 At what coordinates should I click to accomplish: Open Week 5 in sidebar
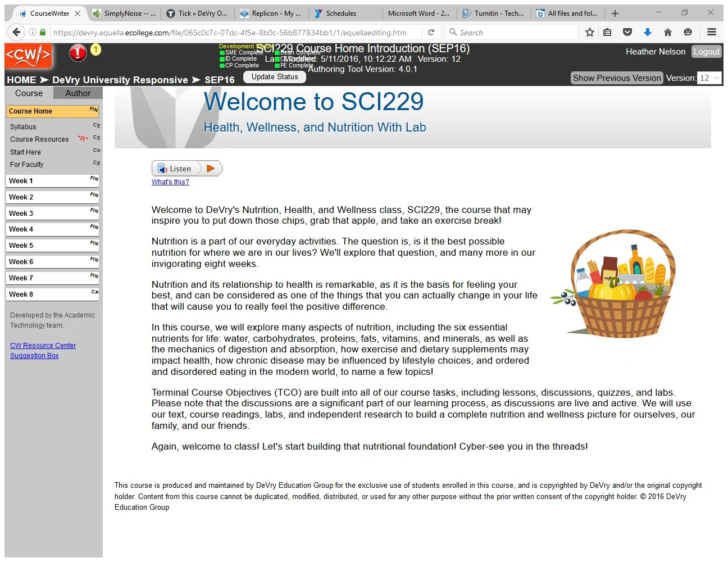coord(53,246)
